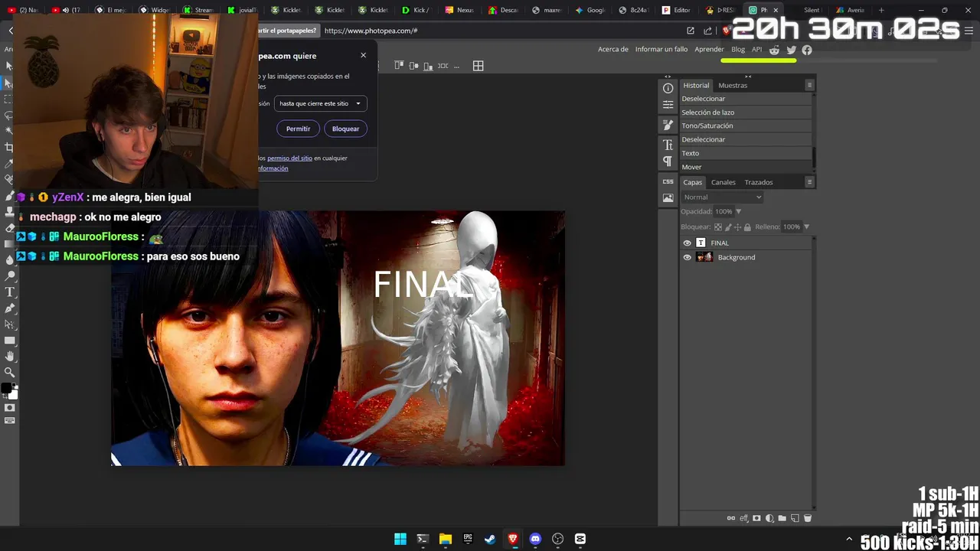Click the foreground black color swatch
The height and width of the screenshot is (551, 980).
pos(6,389)
